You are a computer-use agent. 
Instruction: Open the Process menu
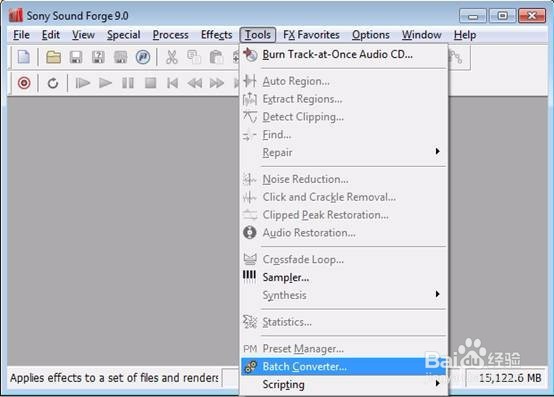point(170,35)
